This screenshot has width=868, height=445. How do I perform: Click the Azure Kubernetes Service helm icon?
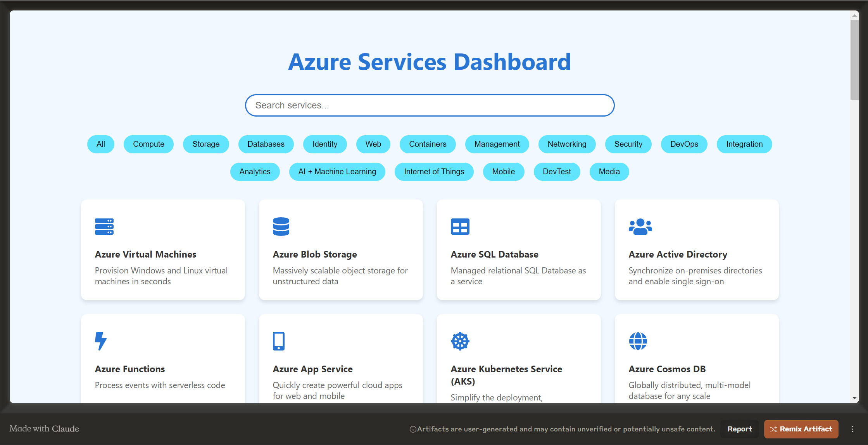460,340
